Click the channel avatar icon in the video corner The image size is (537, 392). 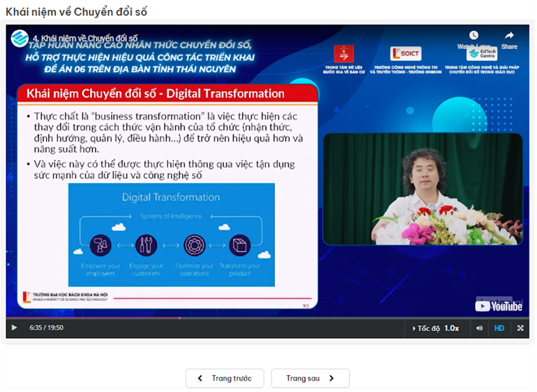coord(20,38)
